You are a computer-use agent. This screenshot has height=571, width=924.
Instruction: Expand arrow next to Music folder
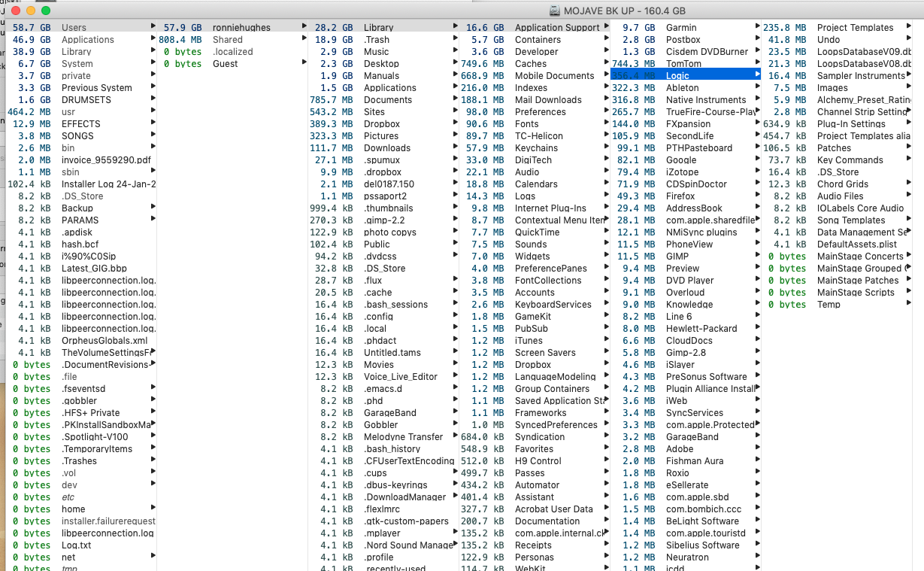[x=456, y=52]
